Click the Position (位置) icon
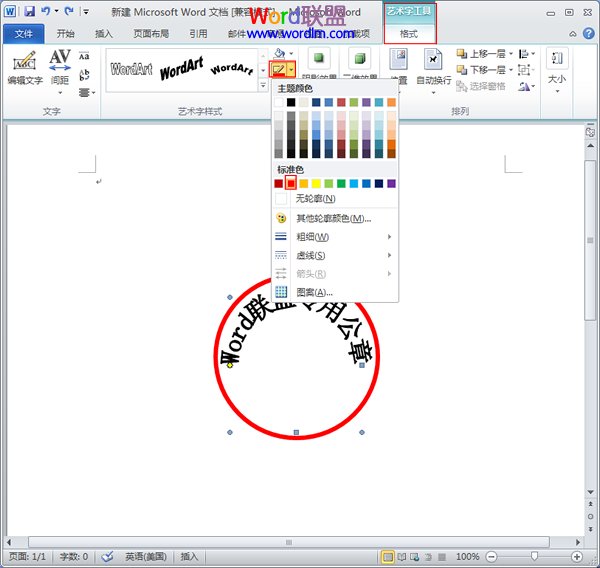Screen dimensions: 600x568 coord(398,59)
